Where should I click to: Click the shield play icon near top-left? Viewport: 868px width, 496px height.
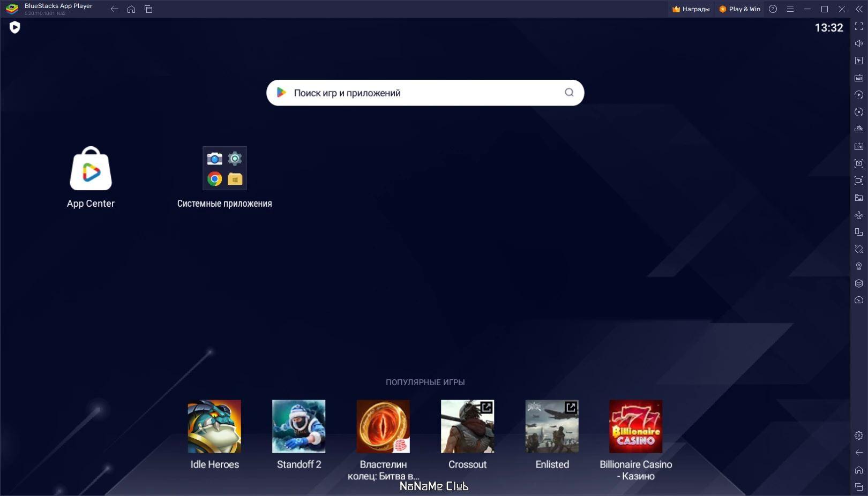pyautogui.click(x=15, y=27)
